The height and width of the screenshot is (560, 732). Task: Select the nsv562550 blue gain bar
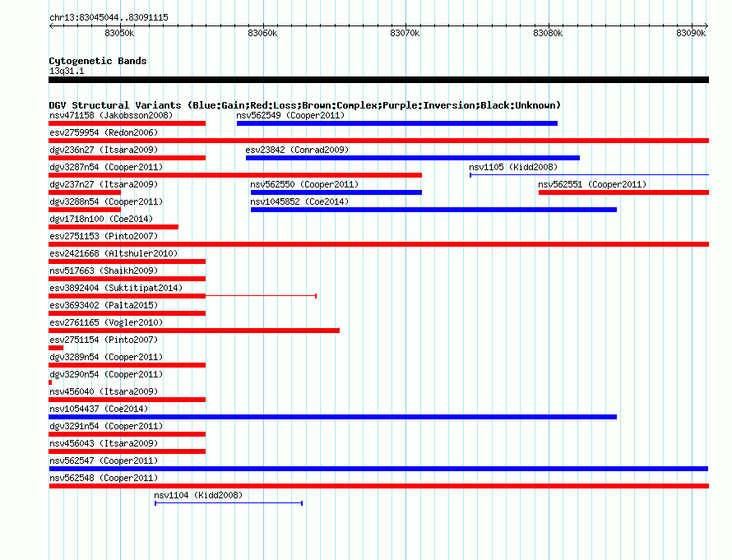click(336, 192)
